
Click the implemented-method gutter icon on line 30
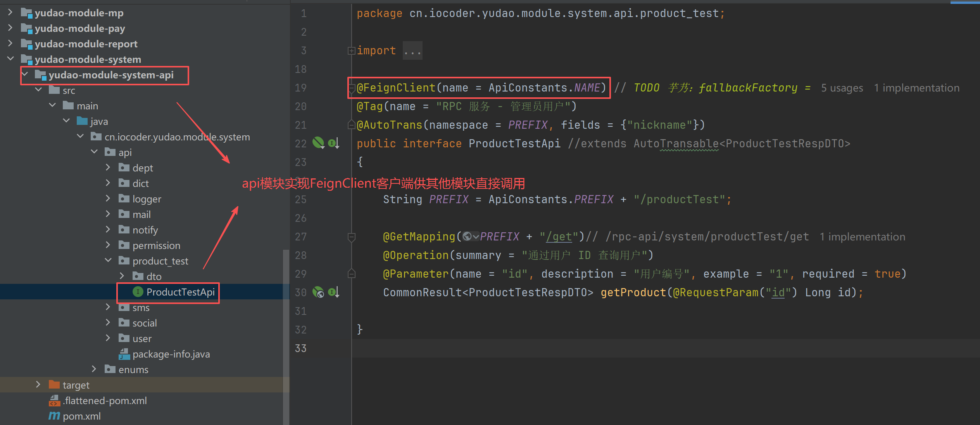click(x=333, y=292)
